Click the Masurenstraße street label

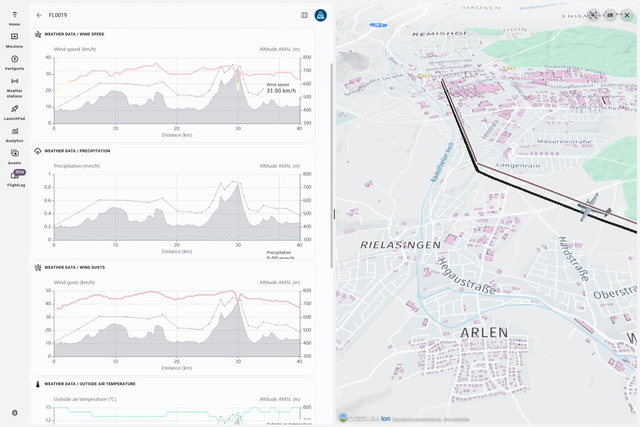(564, 142)
